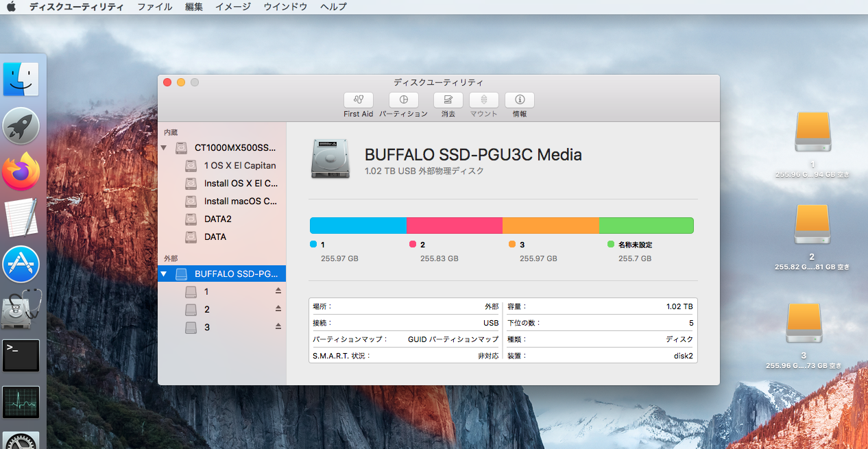Click the 内蔵 sidebar section header

click(171, 132)
